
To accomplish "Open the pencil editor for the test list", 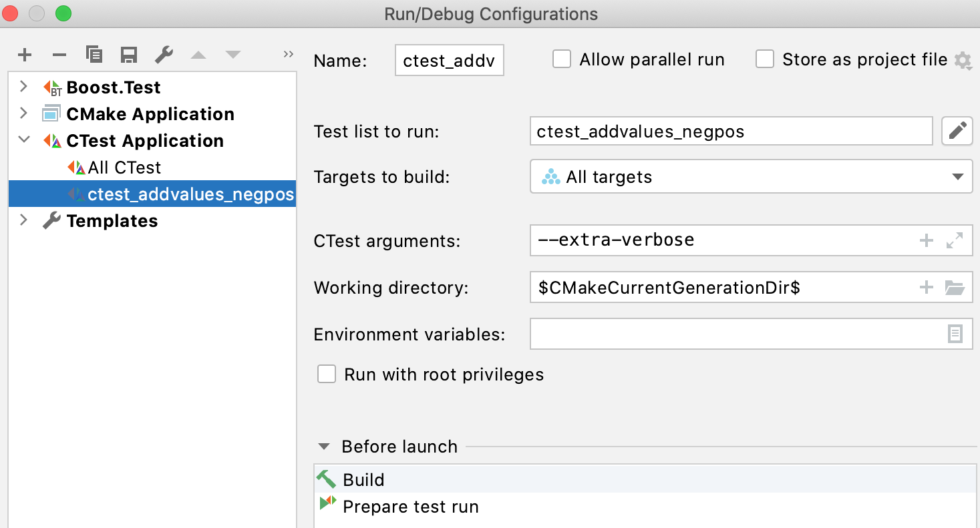I will click(957, 131).
